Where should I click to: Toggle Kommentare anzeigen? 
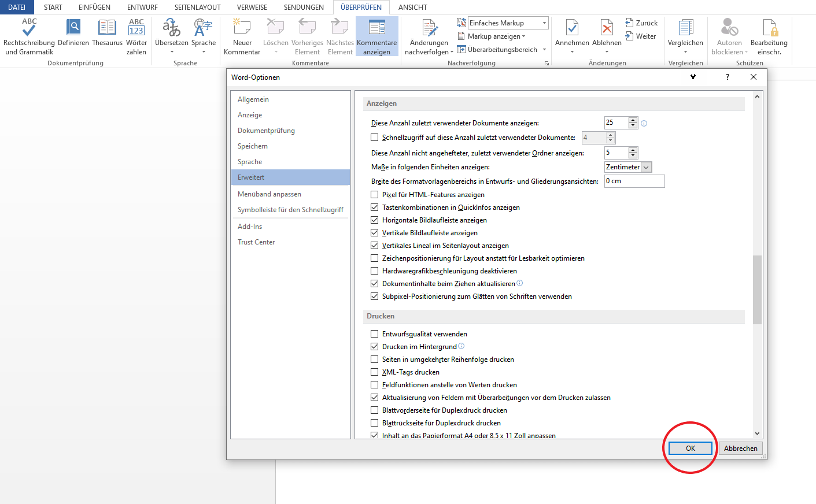(x=377, y=36)
